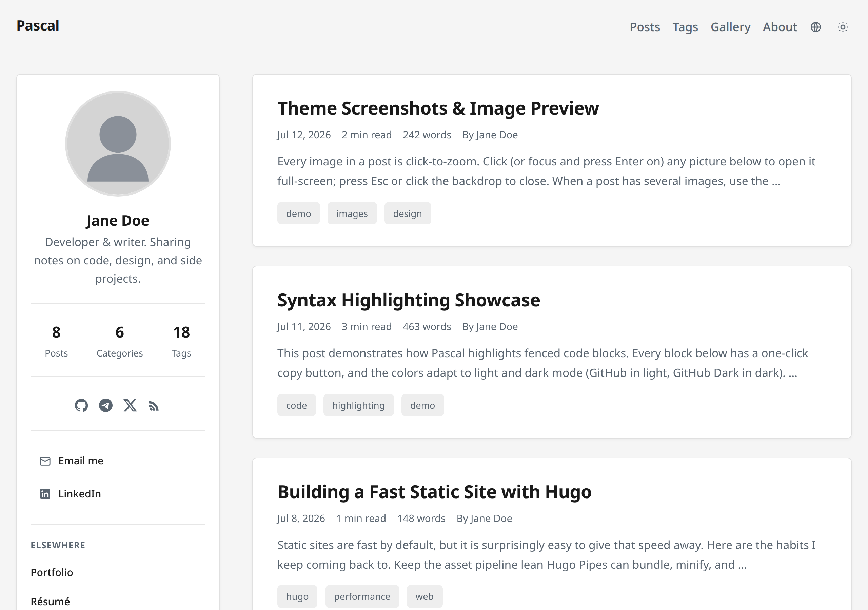
Task: Open the About page in navigation
Action: point(780,27)
